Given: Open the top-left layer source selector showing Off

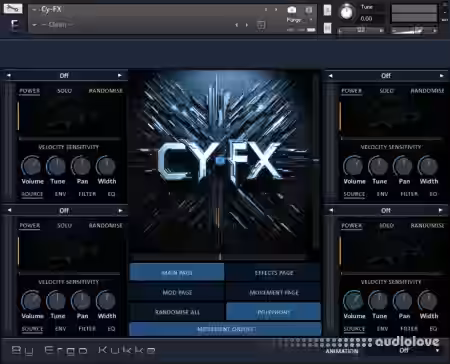Looking at the screenshot, I should click(64, 76).
